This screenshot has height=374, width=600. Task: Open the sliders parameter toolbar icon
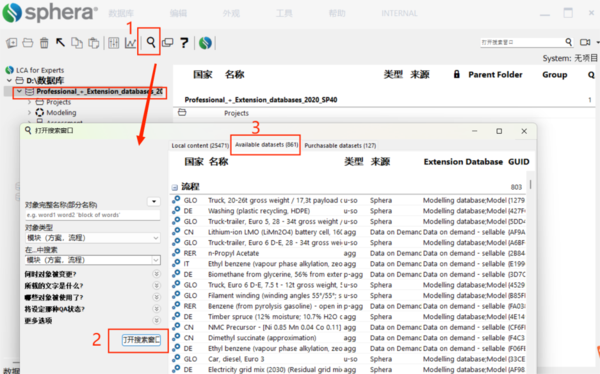click(114, 42)
